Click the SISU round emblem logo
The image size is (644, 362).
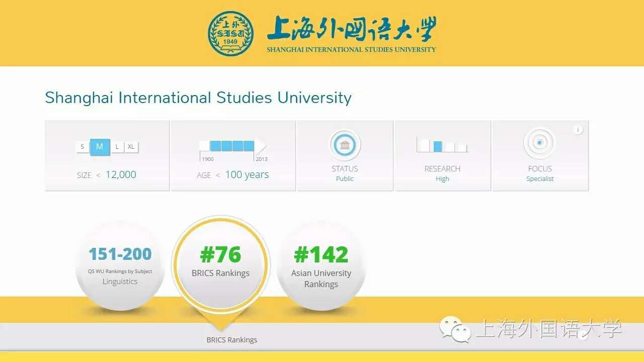[231, 34]
